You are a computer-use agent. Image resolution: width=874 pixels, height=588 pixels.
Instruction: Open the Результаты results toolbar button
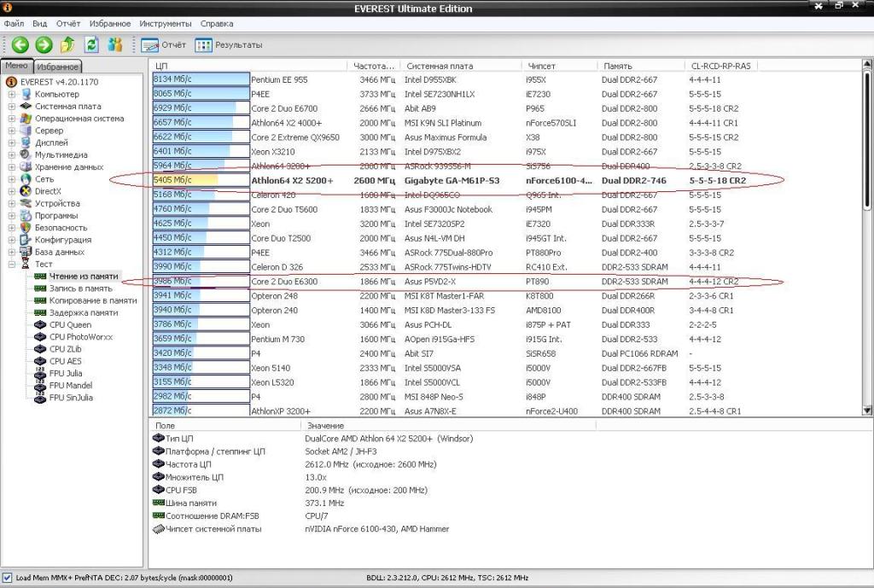pos(229,45)
